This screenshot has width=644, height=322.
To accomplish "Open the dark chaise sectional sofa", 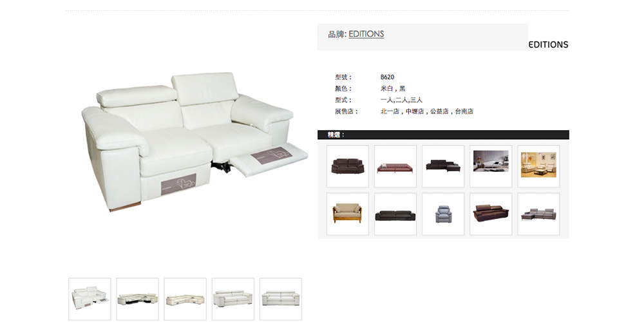I will click(443, 166).
